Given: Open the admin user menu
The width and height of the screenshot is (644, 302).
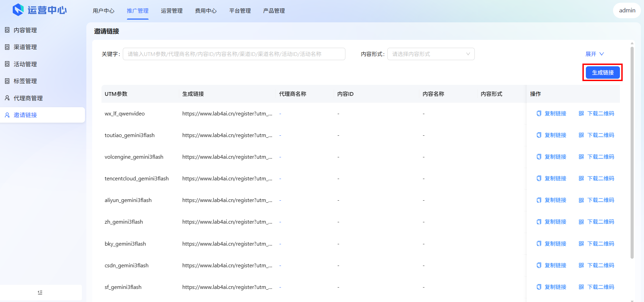Looking at the screenshot, I should point(627,11).
